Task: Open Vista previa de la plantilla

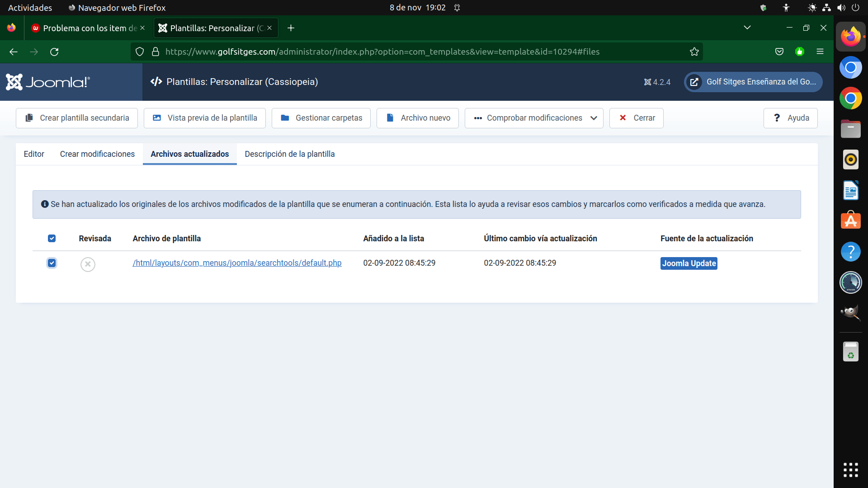Action: [x=205, y=118]
